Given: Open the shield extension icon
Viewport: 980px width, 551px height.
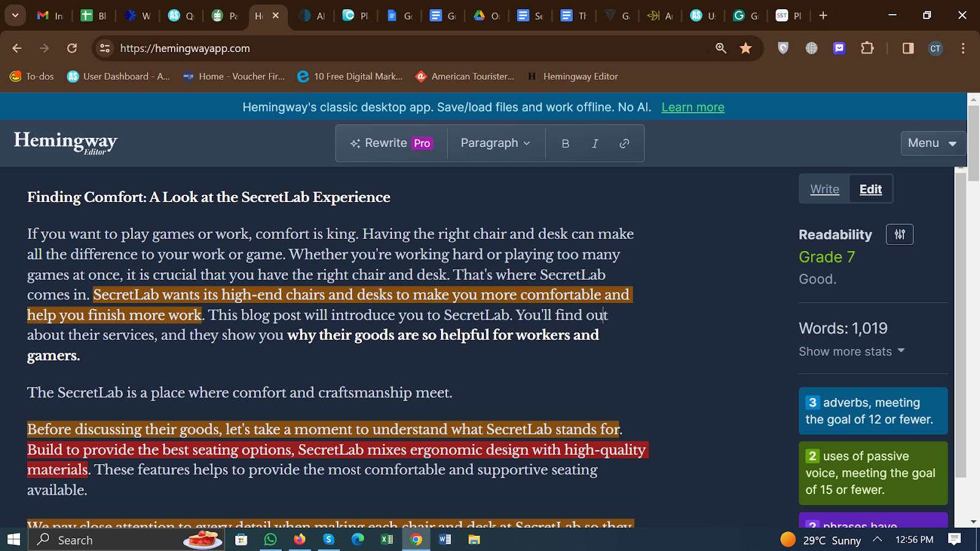Looking at the screenshot, I should [x=783, y=48].
